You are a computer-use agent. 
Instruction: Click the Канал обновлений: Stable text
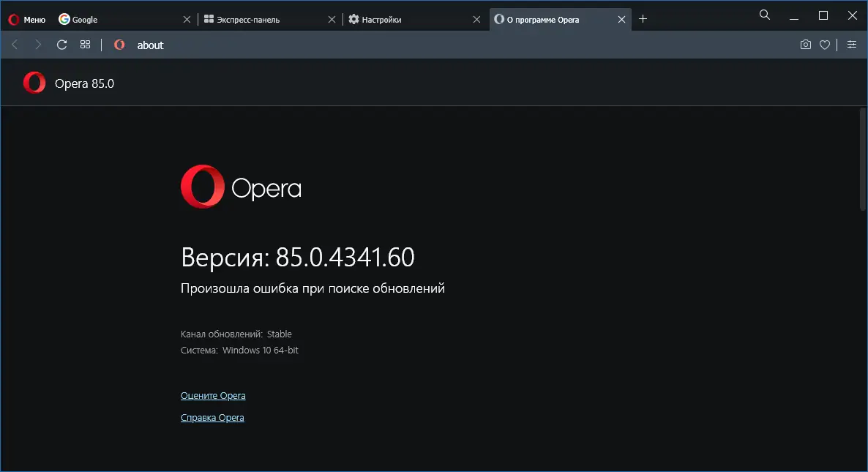[236, 334]
